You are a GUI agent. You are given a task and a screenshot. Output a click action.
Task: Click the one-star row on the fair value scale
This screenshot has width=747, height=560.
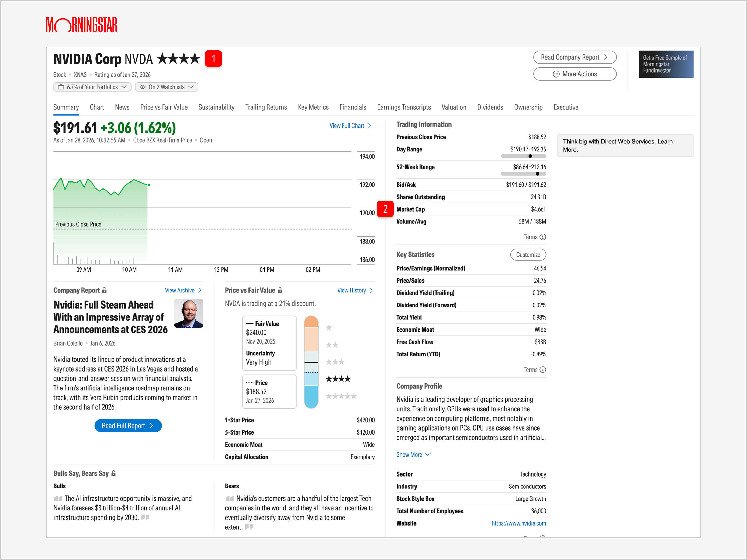pos(329,327)
